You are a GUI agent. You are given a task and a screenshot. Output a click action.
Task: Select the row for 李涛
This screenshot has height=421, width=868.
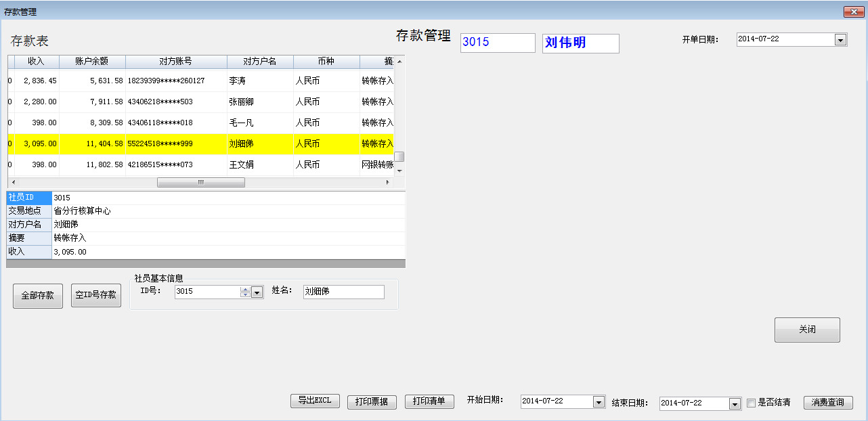tap(203, 81)
